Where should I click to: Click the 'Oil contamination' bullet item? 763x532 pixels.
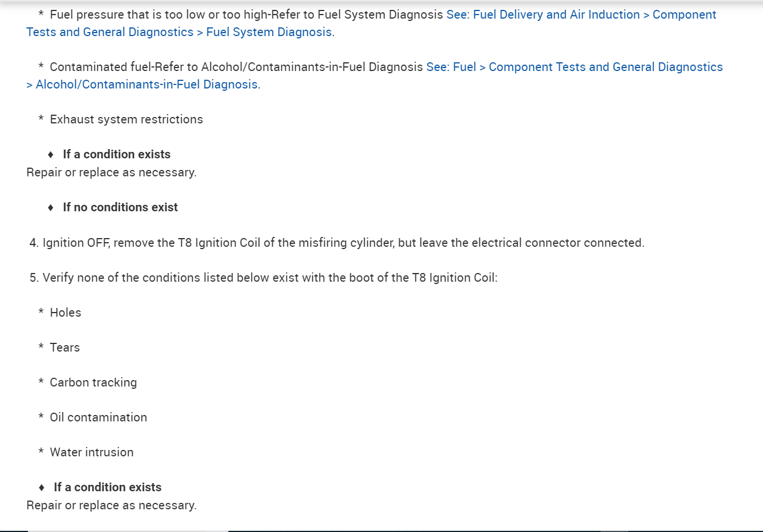click(98, 417)
